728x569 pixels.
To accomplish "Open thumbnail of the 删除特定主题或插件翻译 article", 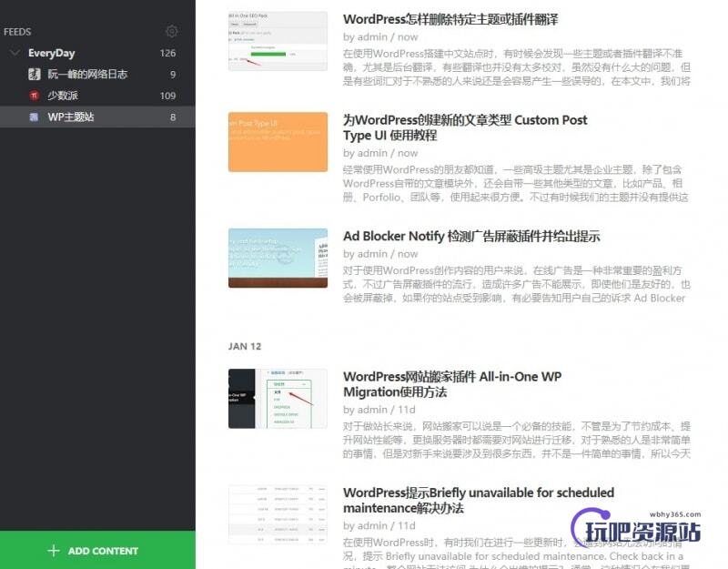I will [x=278, y=41].
